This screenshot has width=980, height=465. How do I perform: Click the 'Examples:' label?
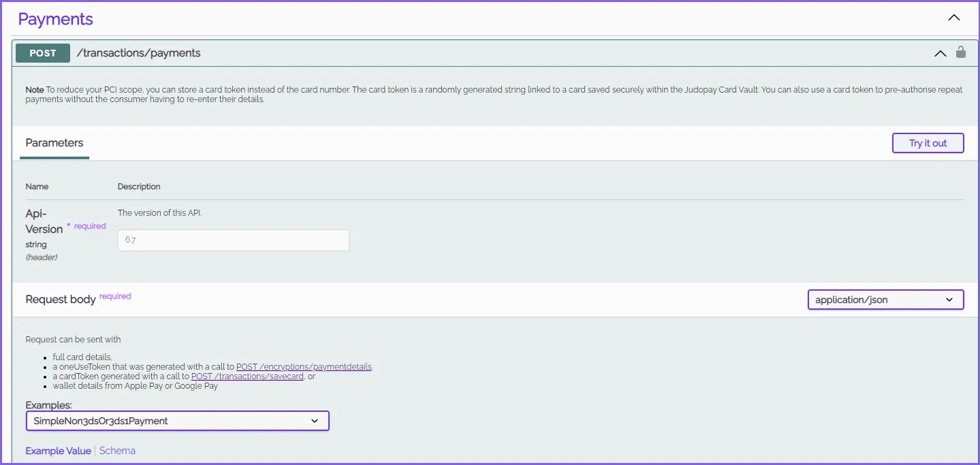[49, 405]
